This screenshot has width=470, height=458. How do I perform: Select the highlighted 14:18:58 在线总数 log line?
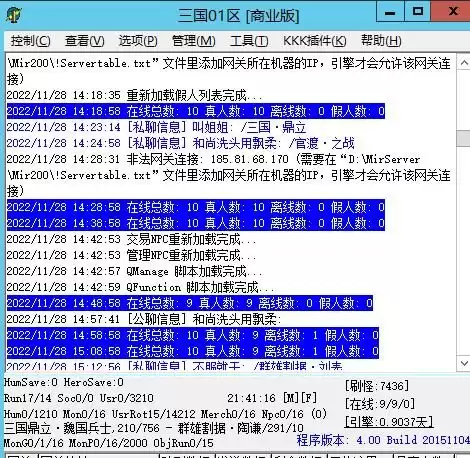[x=196, y=111]
